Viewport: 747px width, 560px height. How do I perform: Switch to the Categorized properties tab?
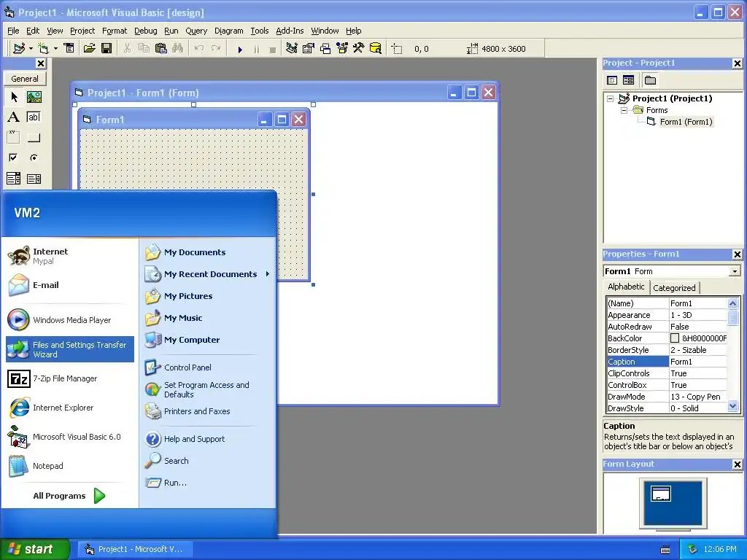(x=674, y=287)
